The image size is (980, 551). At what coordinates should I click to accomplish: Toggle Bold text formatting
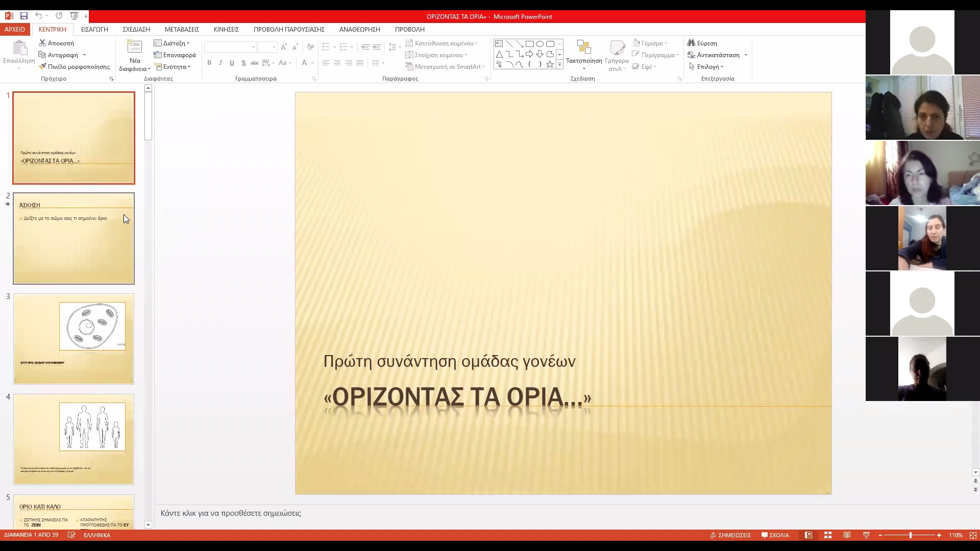(209, 63)
